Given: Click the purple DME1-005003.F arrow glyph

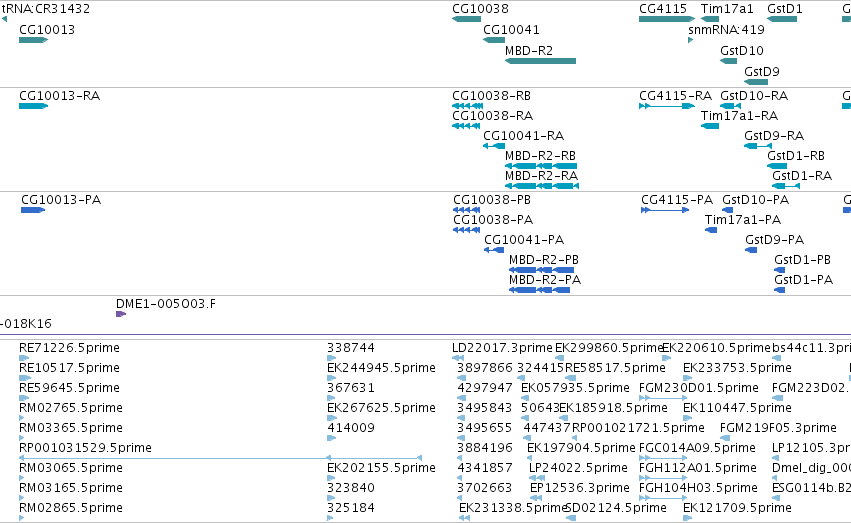Looking at the screenshot, I should pyautogui.click(x=121, y=314).
